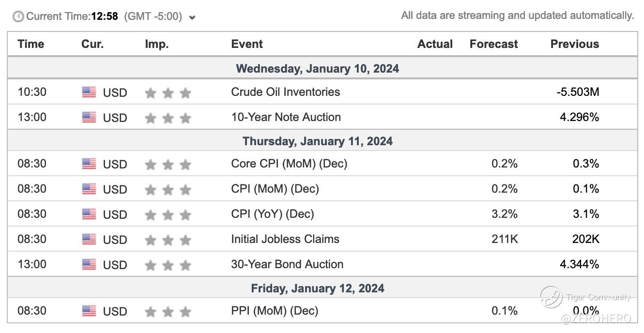Open the Crude Oil Inventories event
Viewport: 644px width, 333px height.
285,92
